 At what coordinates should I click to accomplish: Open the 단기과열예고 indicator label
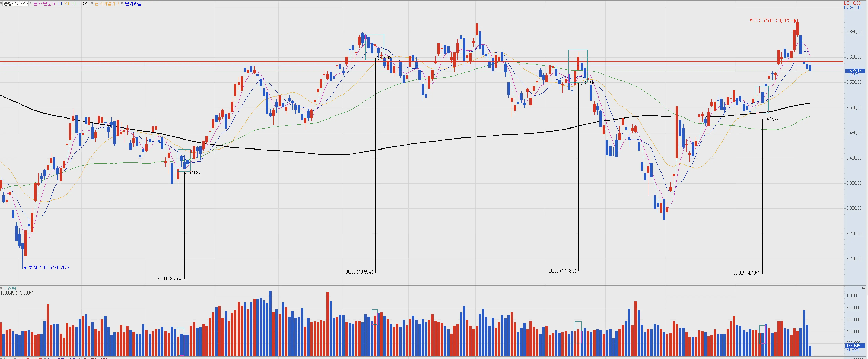coord(107,4)
